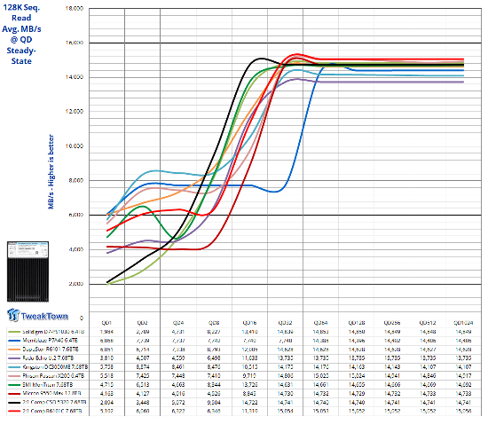This screenshot has height=448, width=488.
Task: Click the Solidigm light green legend swatch
Action: [14, 332]
